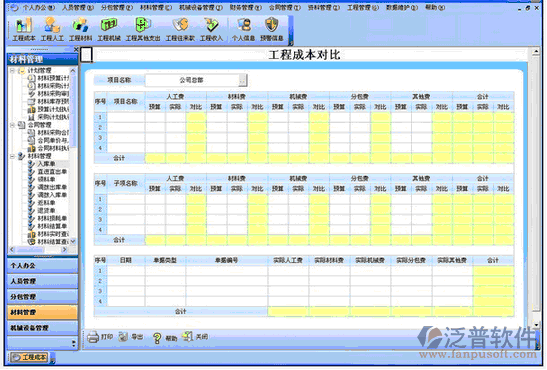
Task: Select the 入库单 tree item
Action: click(x=46, y=164)
